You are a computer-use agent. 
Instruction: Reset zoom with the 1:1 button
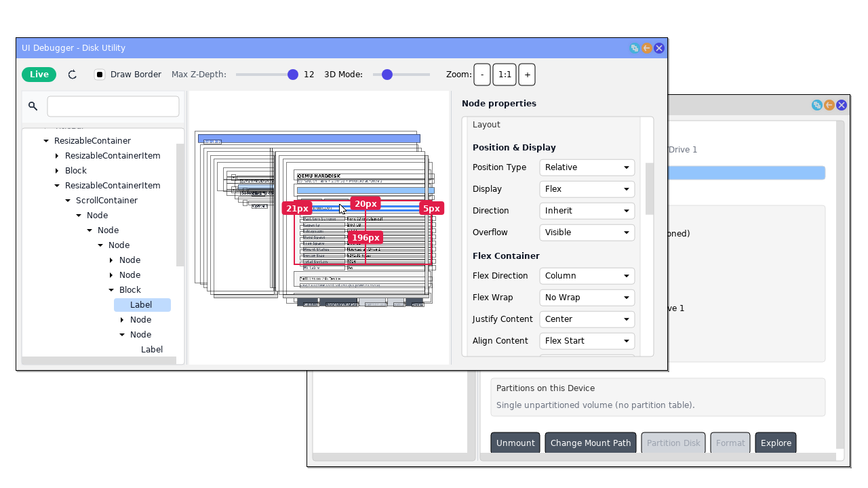tap(505, 75)
